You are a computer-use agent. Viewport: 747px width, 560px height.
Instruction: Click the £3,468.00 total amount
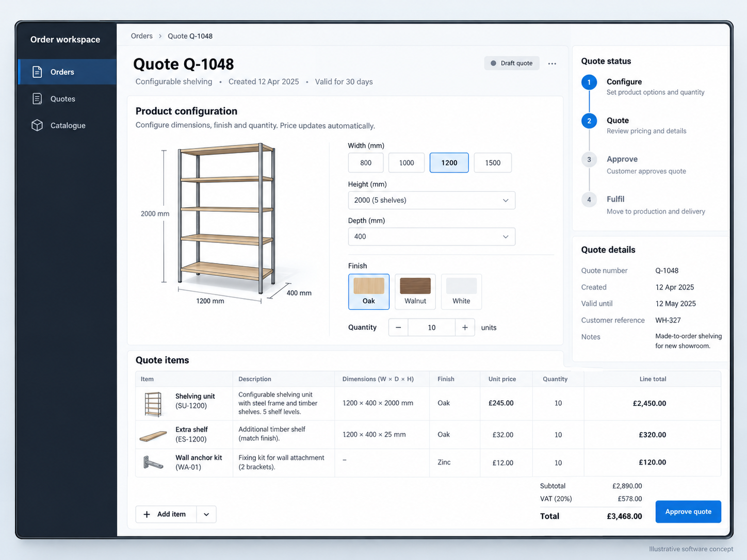(624, 516)
